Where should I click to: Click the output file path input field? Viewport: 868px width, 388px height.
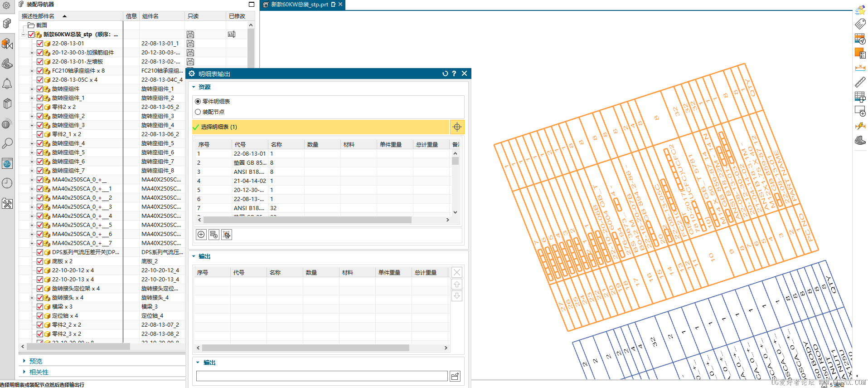click(322, 376)
